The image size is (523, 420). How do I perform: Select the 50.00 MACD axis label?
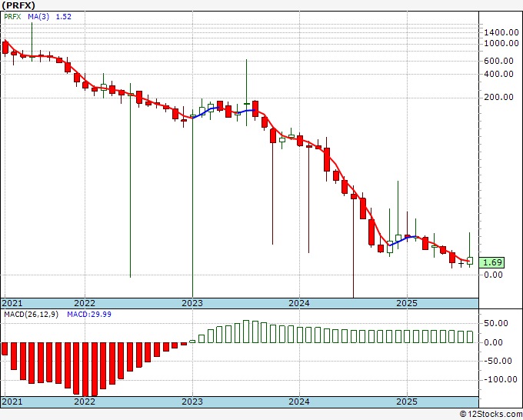tap(495, 323)
